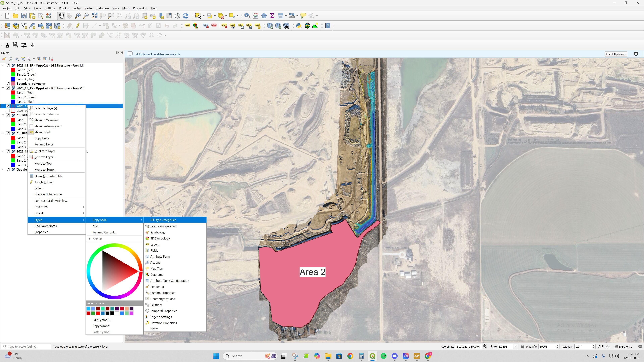This screenshot has width=644, height=362.
Task: Click the Install Updates button
Action: 616,54
